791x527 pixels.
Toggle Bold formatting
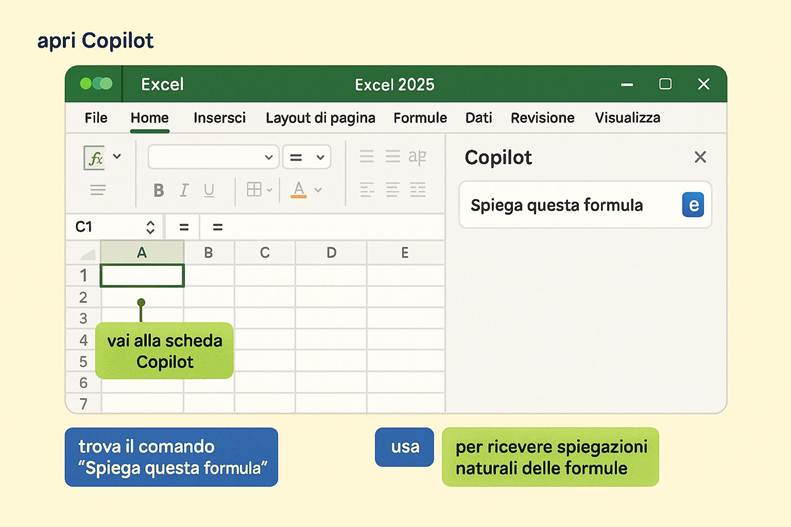(158, 190)
